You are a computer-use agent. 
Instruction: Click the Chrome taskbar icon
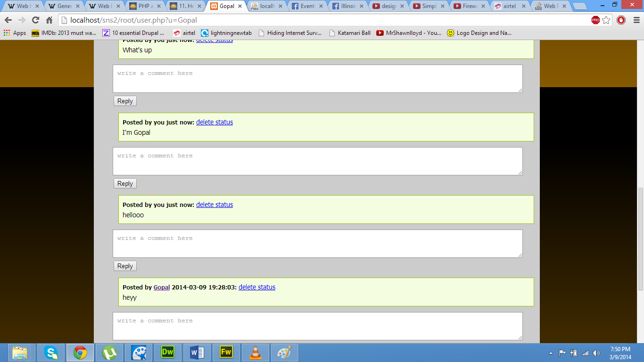coord(80,353)
